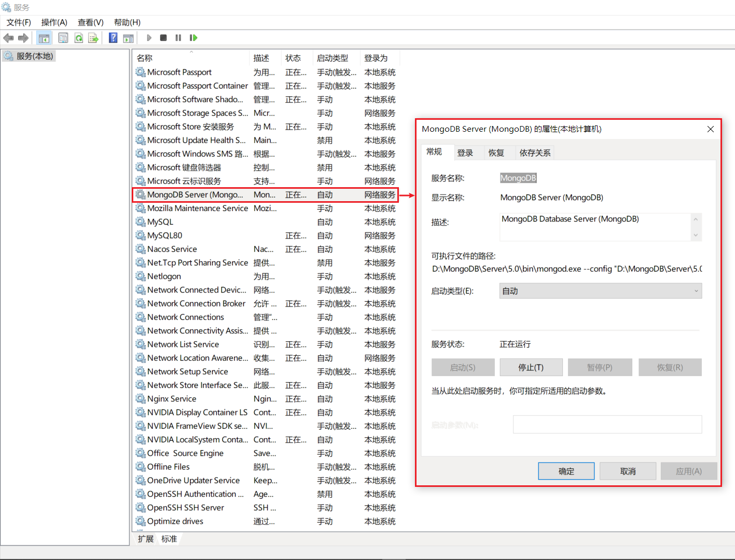Click the gear icon beside Nacos Service
This screenshot has height=560, width=735.
click(x=141, y=249)
